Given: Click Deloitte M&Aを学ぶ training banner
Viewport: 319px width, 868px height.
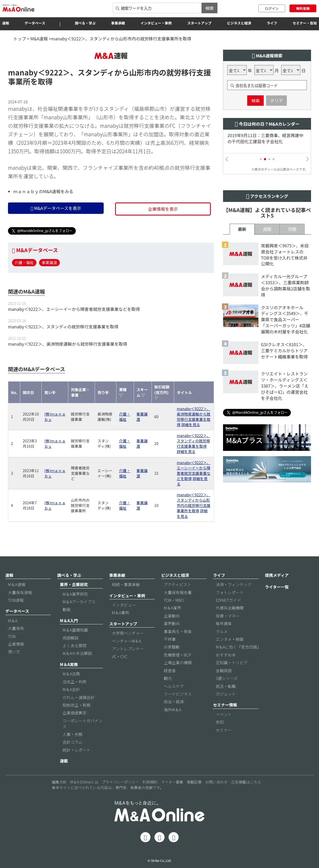Looking at the screenshot, I should [267, 469].
